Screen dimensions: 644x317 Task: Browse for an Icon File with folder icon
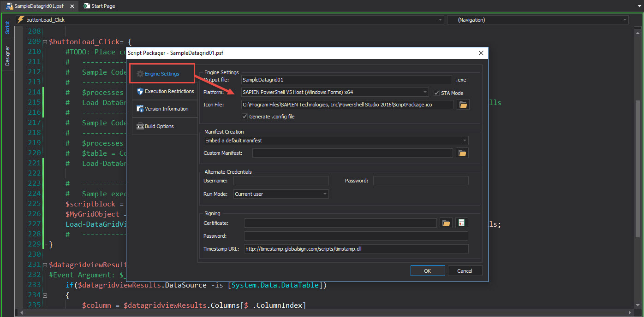(x=463, y=105)
